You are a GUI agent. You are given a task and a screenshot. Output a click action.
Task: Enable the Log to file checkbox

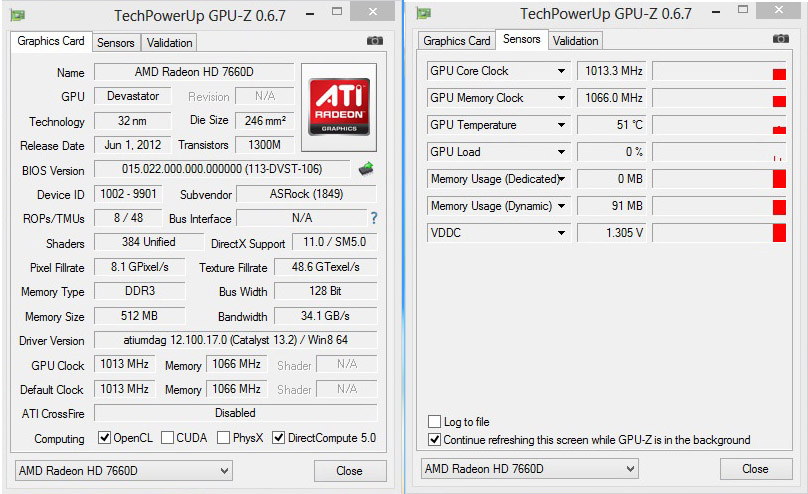click(x=434, y=422)
